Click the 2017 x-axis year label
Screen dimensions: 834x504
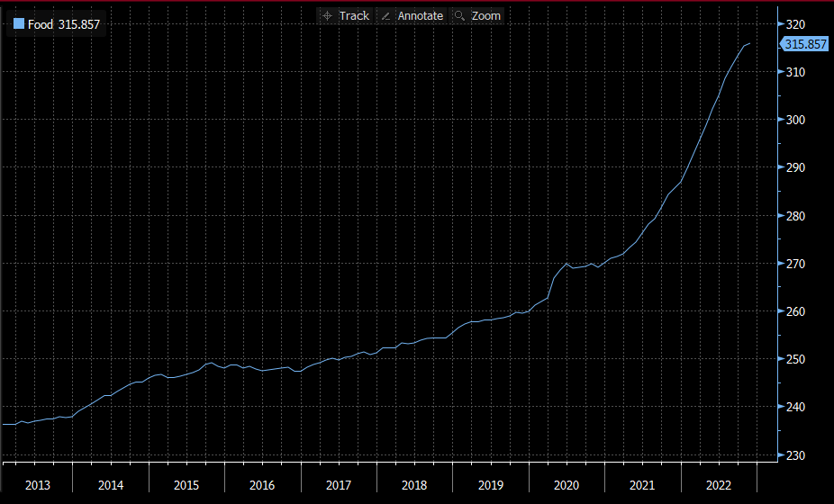pos(339,485)
